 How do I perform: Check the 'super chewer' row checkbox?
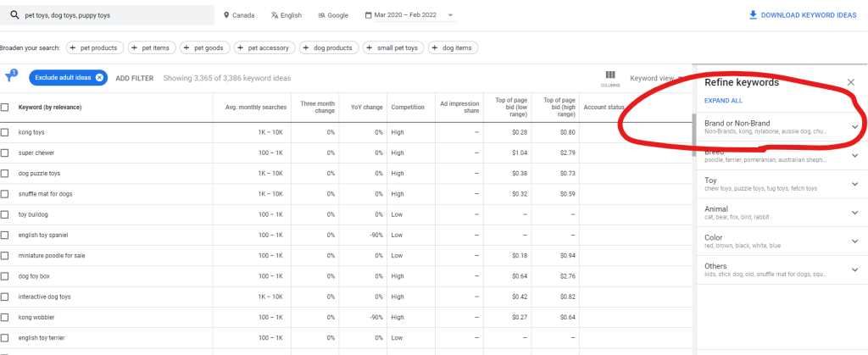[4, 153]
